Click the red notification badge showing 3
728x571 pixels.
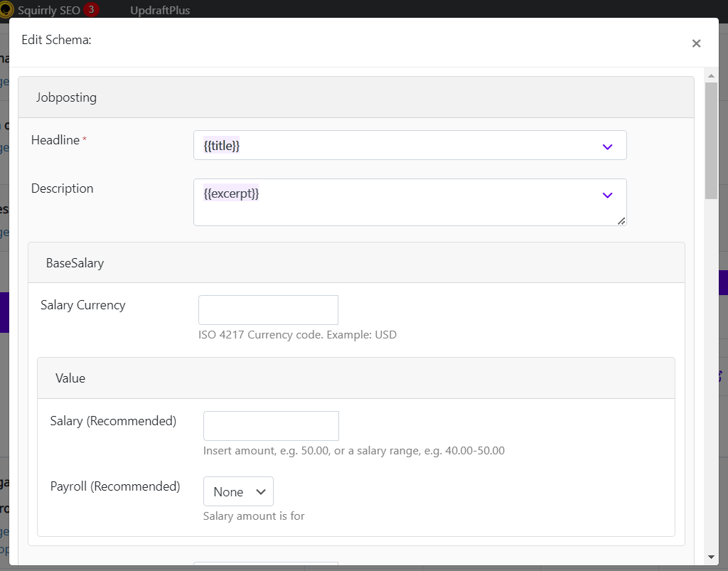pos(92,9)
